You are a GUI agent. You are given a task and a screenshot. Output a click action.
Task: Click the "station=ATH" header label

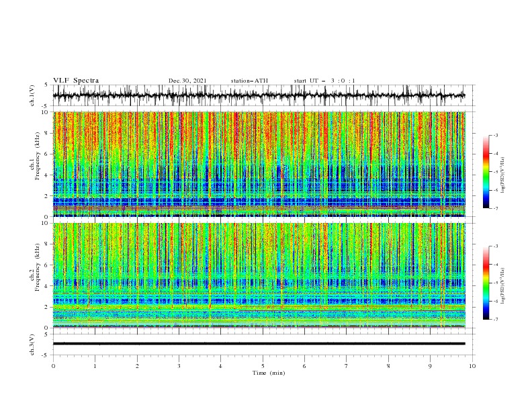(x=249, y=81)
